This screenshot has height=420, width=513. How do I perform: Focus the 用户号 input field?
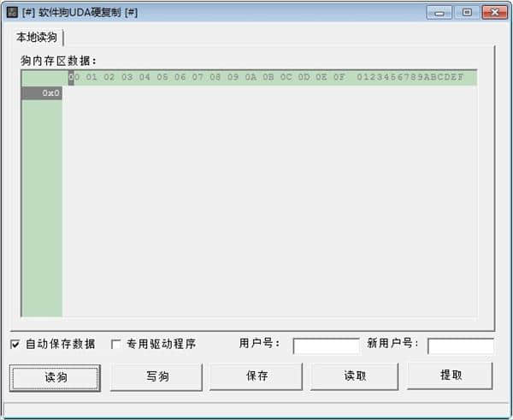(x=326, y=346)
